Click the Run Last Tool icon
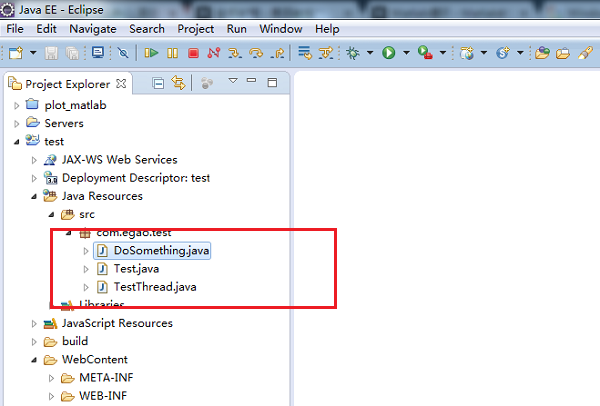 tap(425, 53)
